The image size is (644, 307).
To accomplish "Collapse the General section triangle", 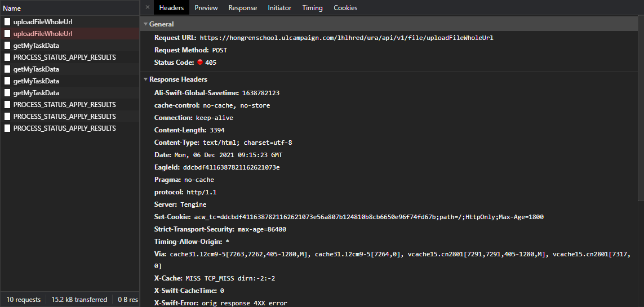I will click(x=145, y=24).
